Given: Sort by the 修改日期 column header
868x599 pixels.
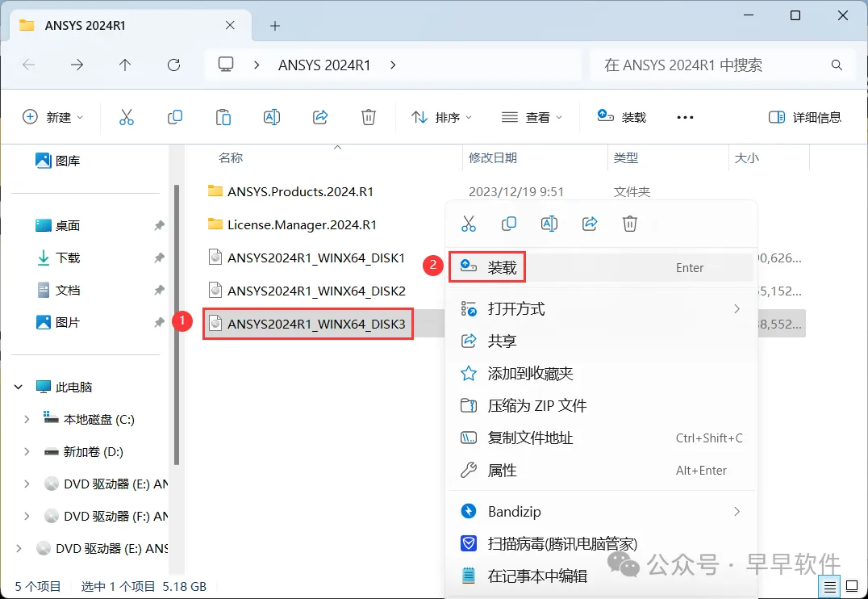Looking at the screenshot, I should click(493, 158).
